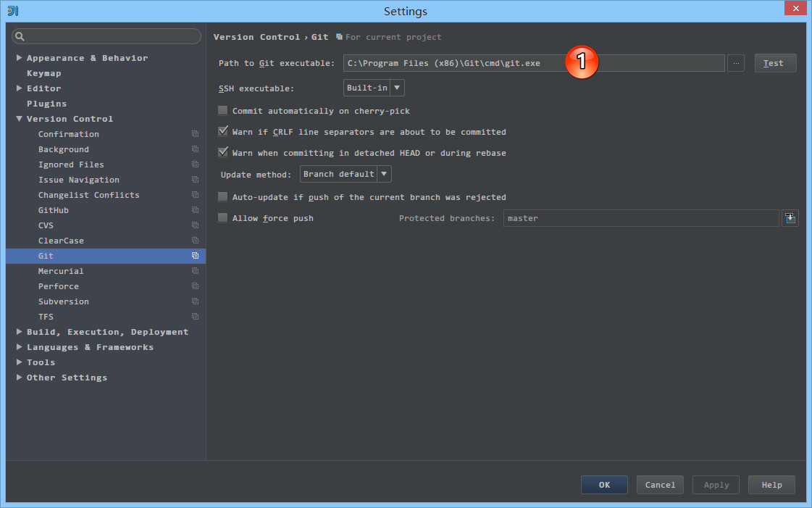Click the search magnifier icon in settings
The image size is (812, 508).
(x=20, y=36)
